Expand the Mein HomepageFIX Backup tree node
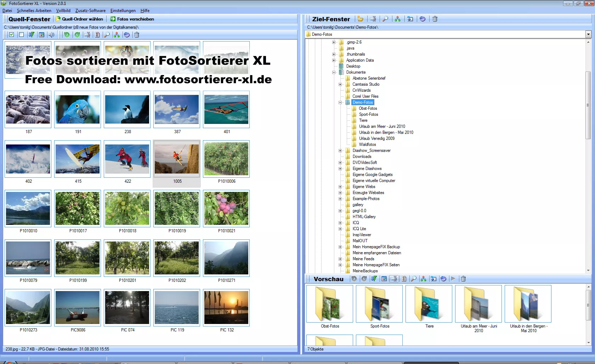The height and width of the screenshot is (364, 595). click(x=340, y=247)
